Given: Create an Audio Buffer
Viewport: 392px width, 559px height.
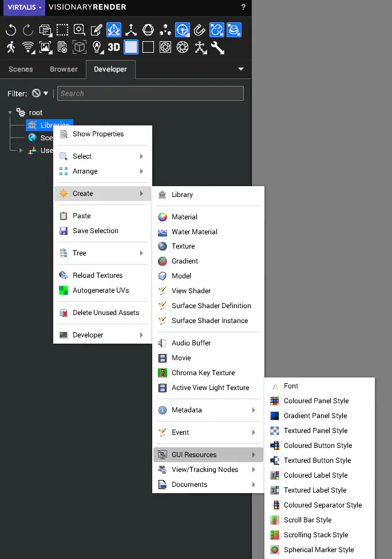Looking at the screenshot, I should coord(208,343).
